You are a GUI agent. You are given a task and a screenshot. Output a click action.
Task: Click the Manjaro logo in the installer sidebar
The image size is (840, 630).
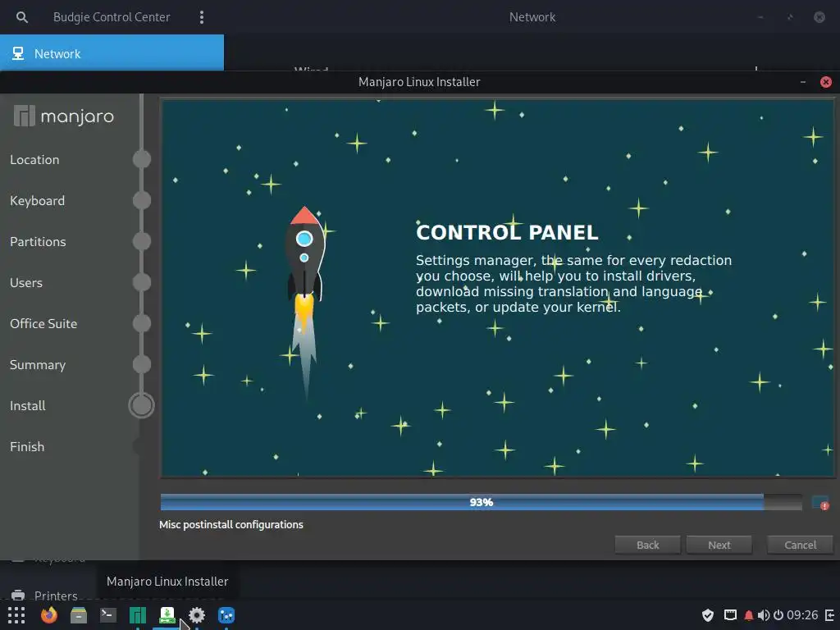pyautogui.click(x=64, y=116)
